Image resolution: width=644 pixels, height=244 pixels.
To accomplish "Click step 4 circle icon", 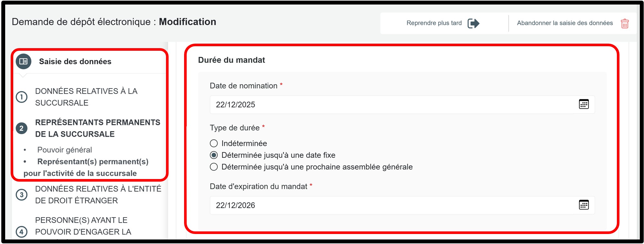I will (x=22, y=232).
